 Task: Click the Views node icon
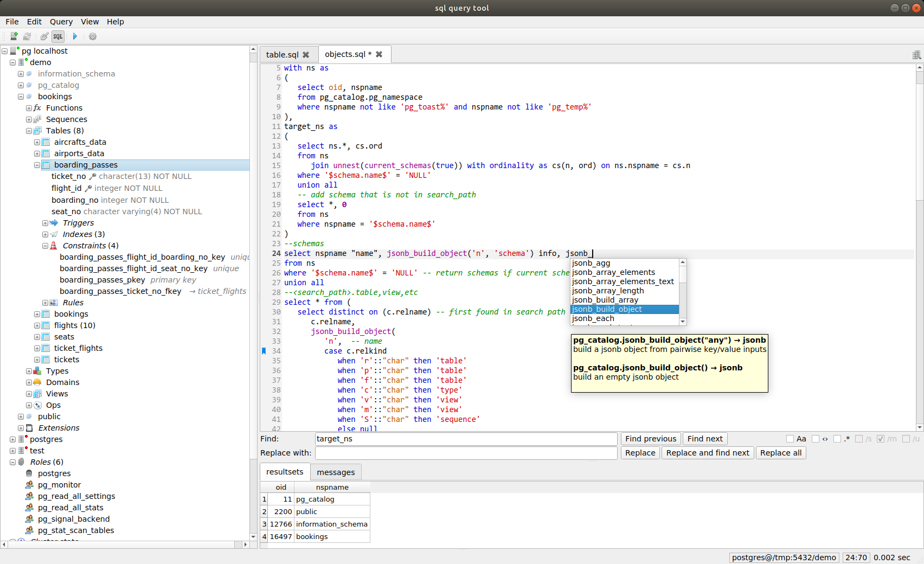click(37, 394)
